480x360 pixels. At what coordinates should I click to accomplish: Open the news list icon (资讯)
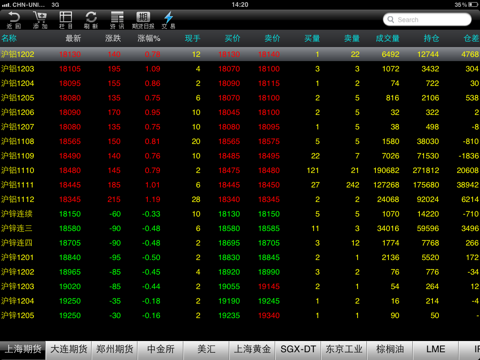(117, 20)
